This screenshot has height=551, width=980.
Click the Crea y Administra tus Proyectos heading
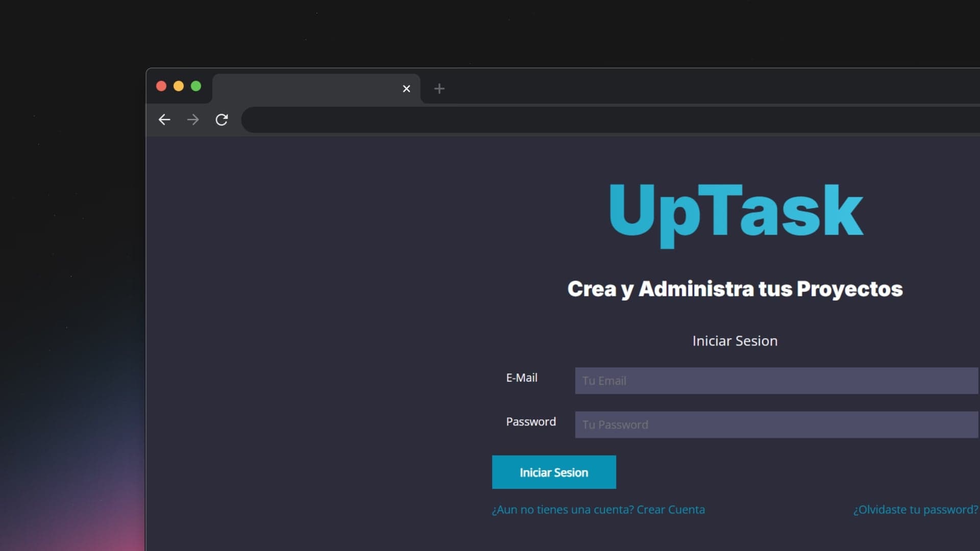pos(735,289)
